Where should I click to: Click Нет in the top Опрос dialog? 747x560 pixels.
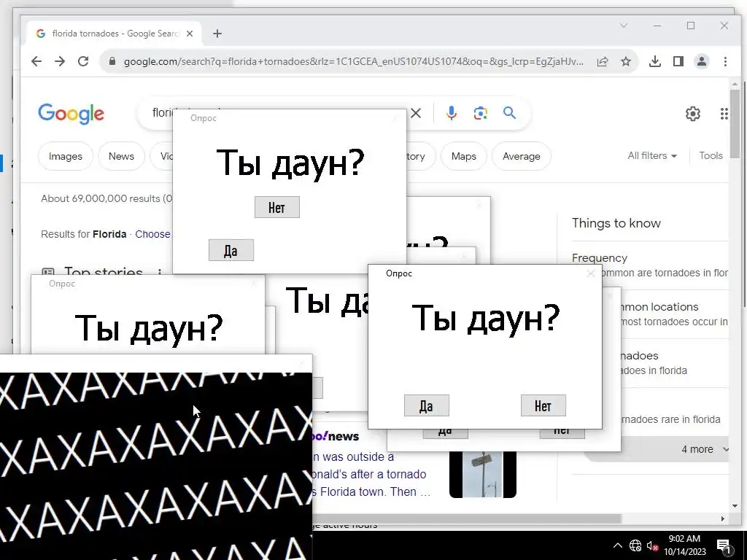click(x=276, y=207)
